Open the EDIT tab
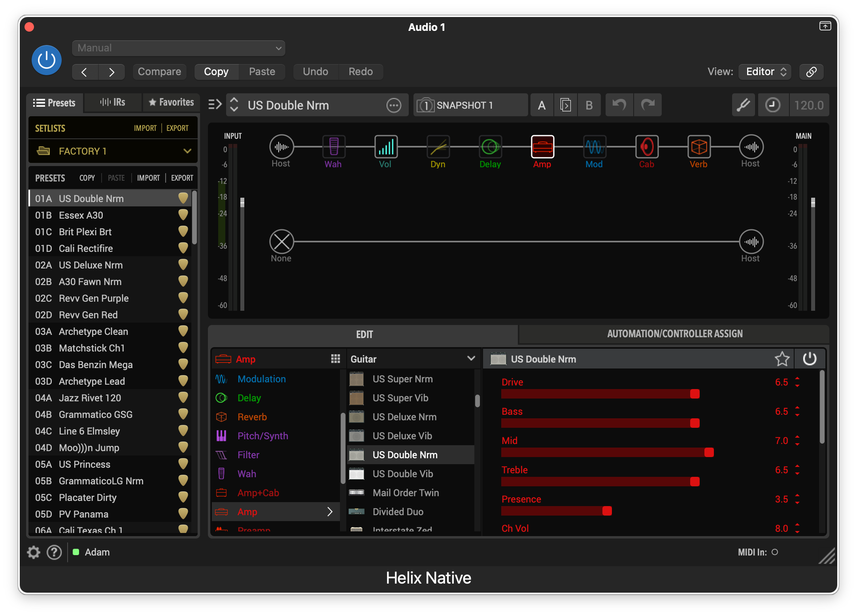Screen dimensions: 857x616 tap(363, 334)
